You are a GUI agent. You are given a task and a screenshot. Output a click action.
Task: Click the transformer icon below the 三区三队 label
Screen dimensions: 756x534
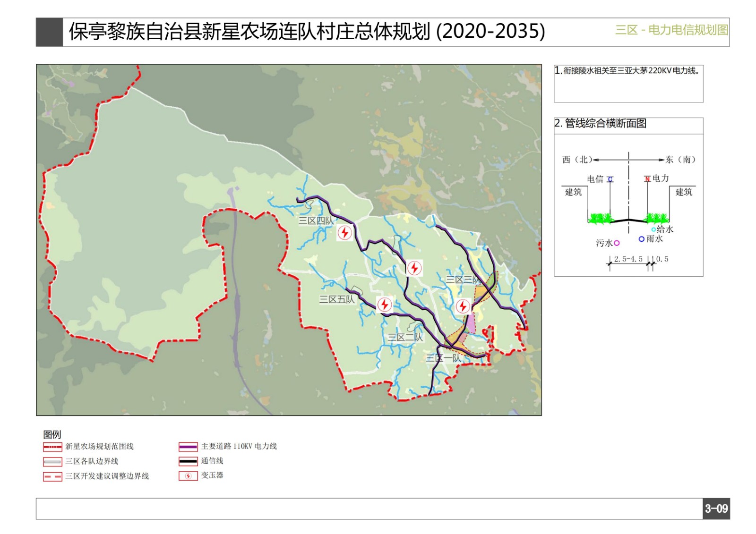click(x=463, y=306)
